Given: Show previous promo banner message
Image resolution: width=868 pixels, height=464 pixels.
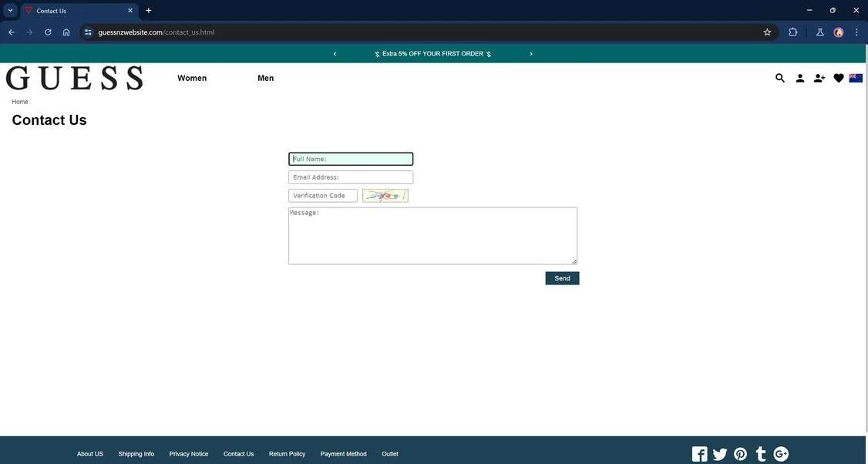Looking at the screenshot, I should point(335,54).
